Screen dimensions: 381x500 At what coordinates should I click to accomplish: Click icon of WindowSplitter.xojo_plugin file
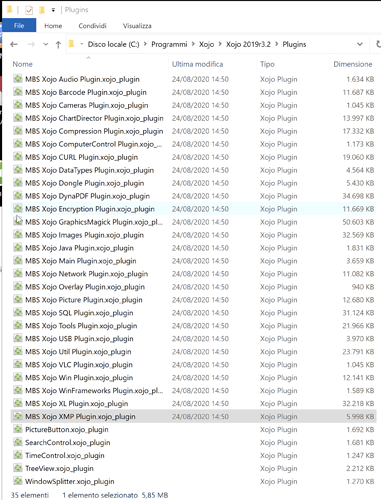18,481
